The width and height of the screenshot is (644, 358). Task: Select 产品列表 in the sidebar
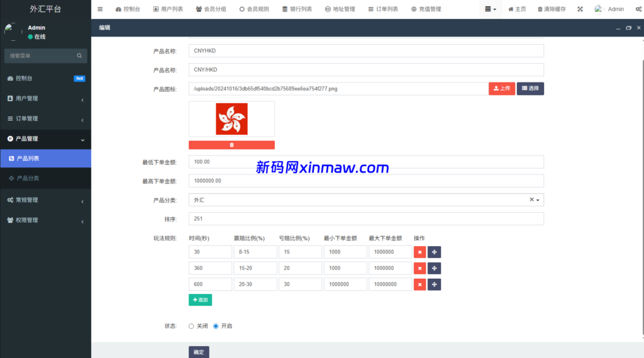tap(45, 159)
